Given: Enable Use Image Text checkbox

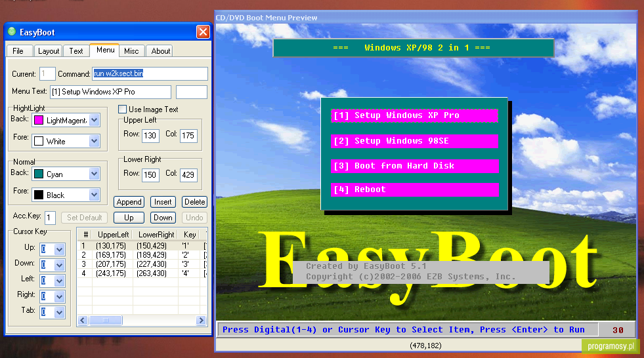Looking at the screenshot, I should [x=122, y=109].
